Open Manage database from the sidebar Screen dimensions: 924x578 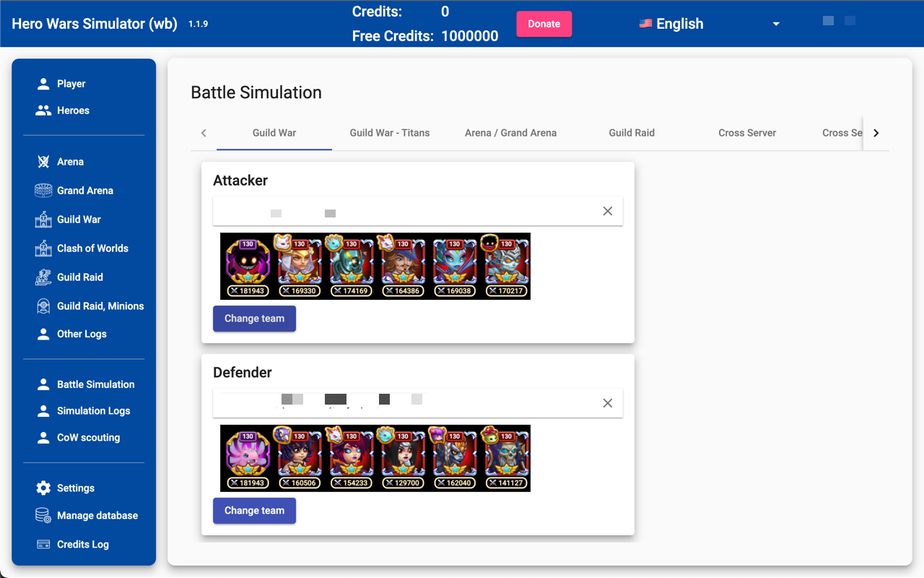(x=97, y=515)
